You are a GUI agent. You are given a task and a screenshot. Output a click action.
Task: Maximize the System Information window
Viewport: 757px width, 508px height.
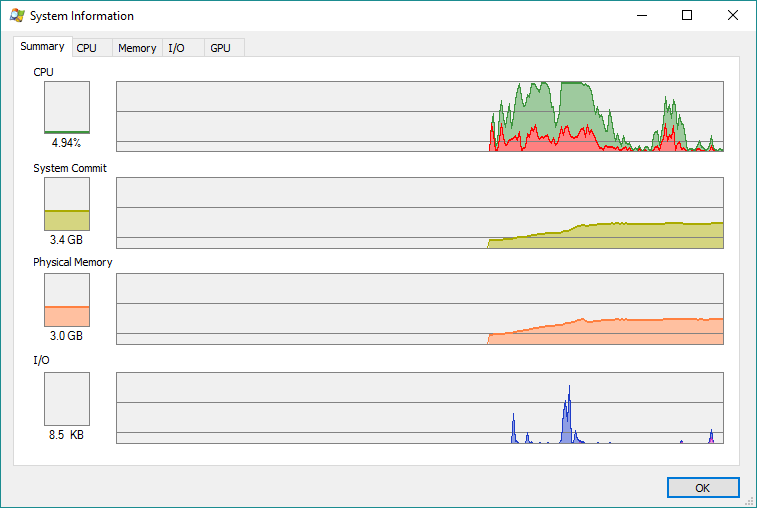pos(687,15)
